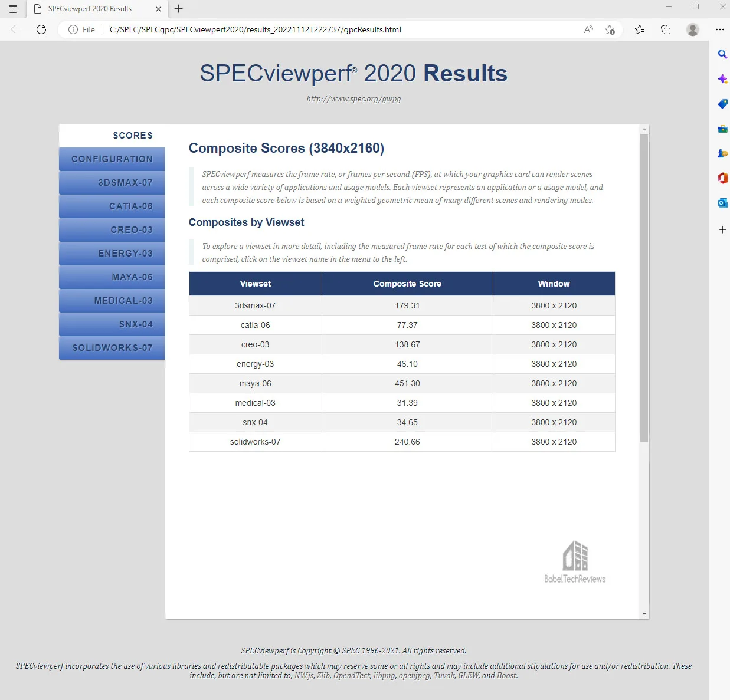Click the Composite Score column header
Image resolution: width=730 pixels, height=700 pixels.
(407, 284)
